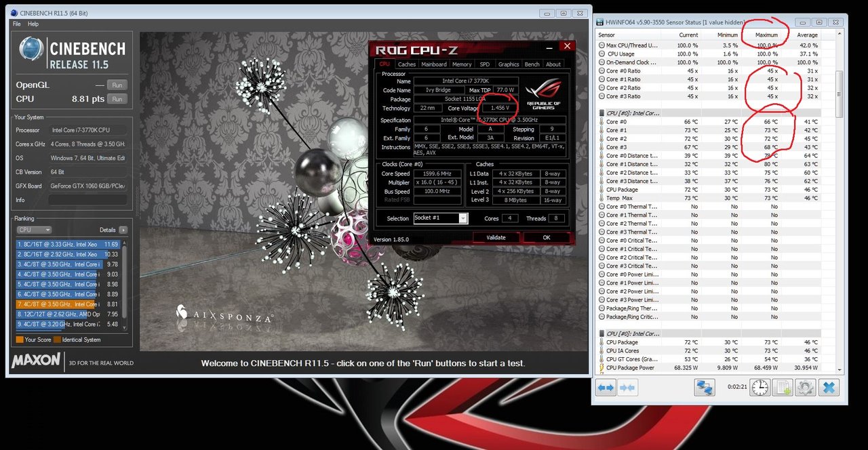Click HWiNFO64 title bar app icon
The image size is (868, 450).
(600, 22)
